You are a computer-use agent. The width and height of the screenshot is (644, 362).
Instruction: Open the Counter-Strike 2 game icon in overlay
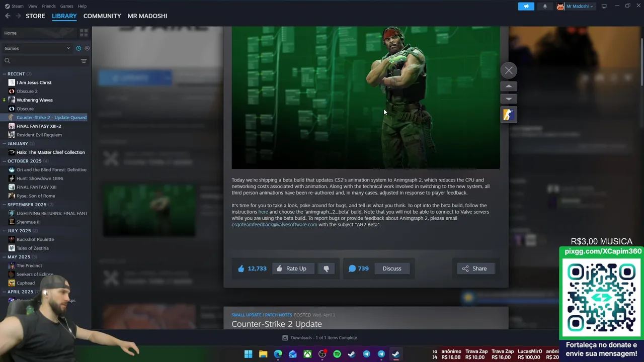click(x=509, y=115)
